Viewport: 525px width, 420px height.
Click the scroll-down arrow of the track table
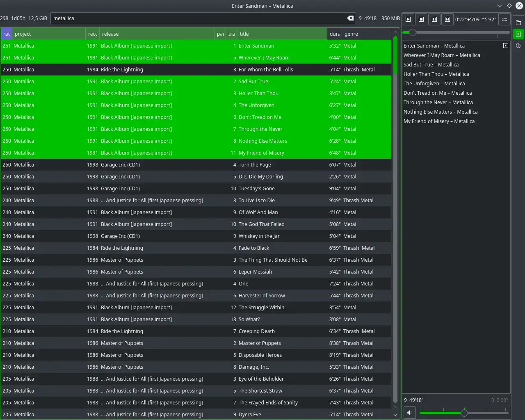click(395, 415)
